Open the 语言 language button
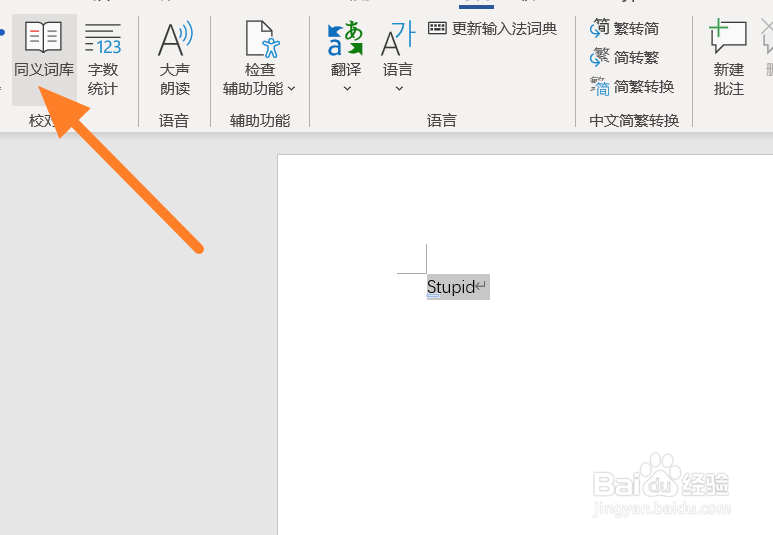The height and width of the screenshot is (535, 773). tap(398, 48)
